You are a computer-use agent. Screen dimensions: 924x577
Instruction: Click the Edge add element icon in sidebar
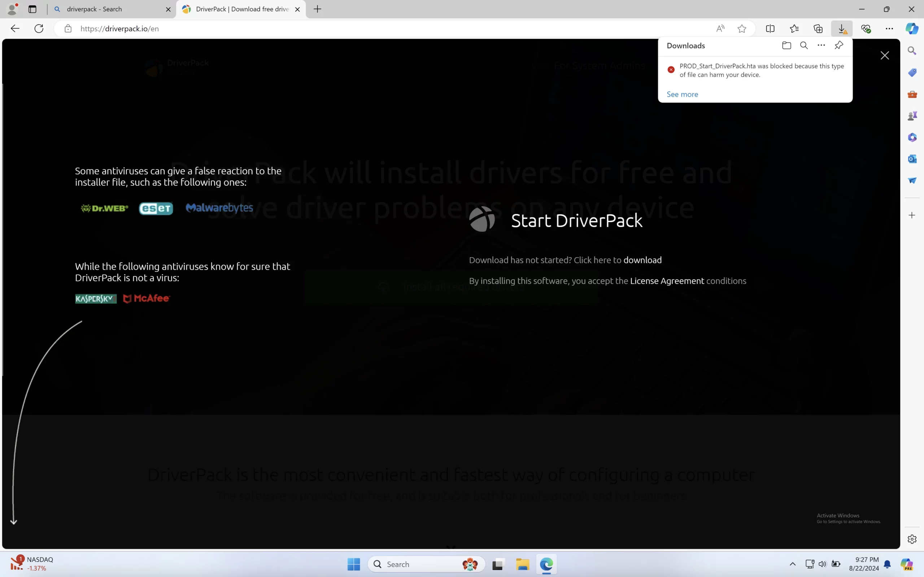click(x=912, y=214)
